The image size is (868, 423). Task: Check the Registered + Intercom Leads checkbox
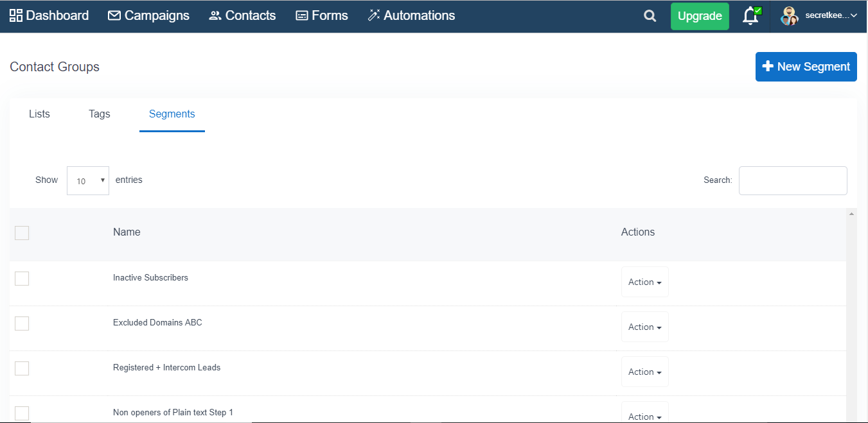click(22, 368)
